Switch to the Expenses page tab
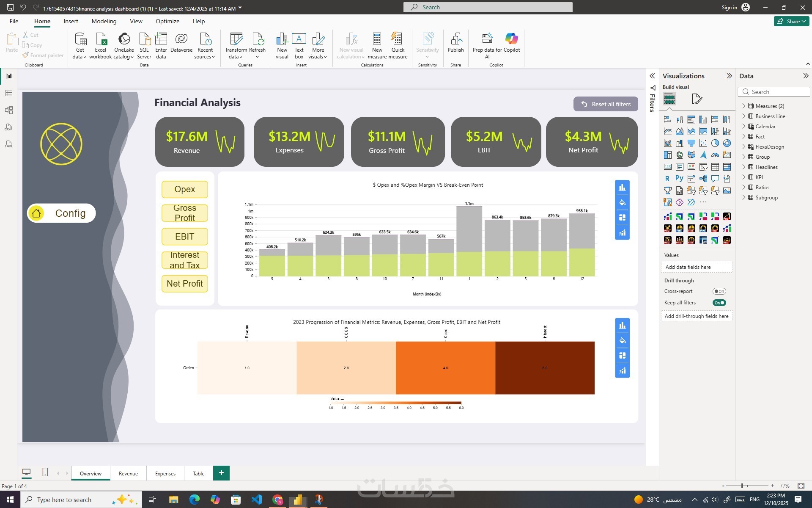Image resolution: width=812 pixels, height=508 pixels. coord(165,473)
